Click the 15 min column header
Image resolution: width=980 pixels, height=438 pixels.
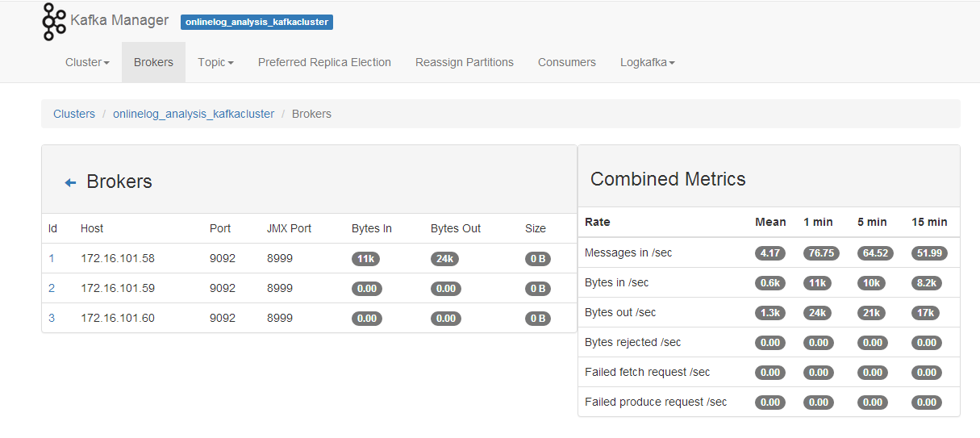pyautogui.click(x=929, y=222)
